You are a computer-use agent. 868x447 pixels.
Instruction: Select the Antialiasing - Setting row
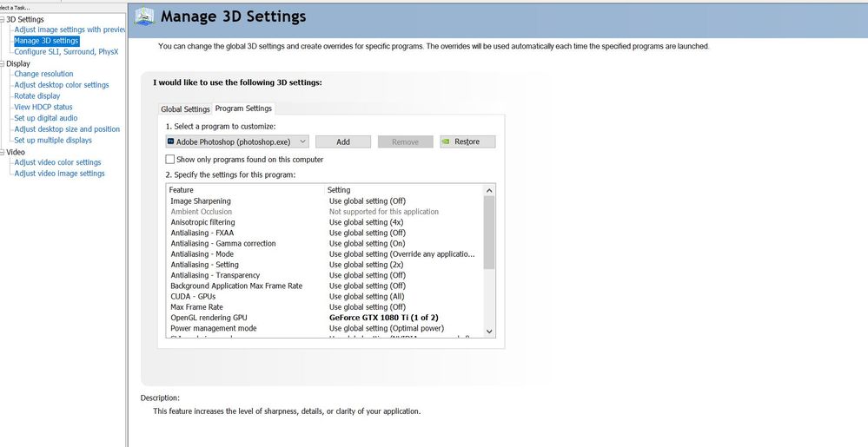(x=324, y=265)
